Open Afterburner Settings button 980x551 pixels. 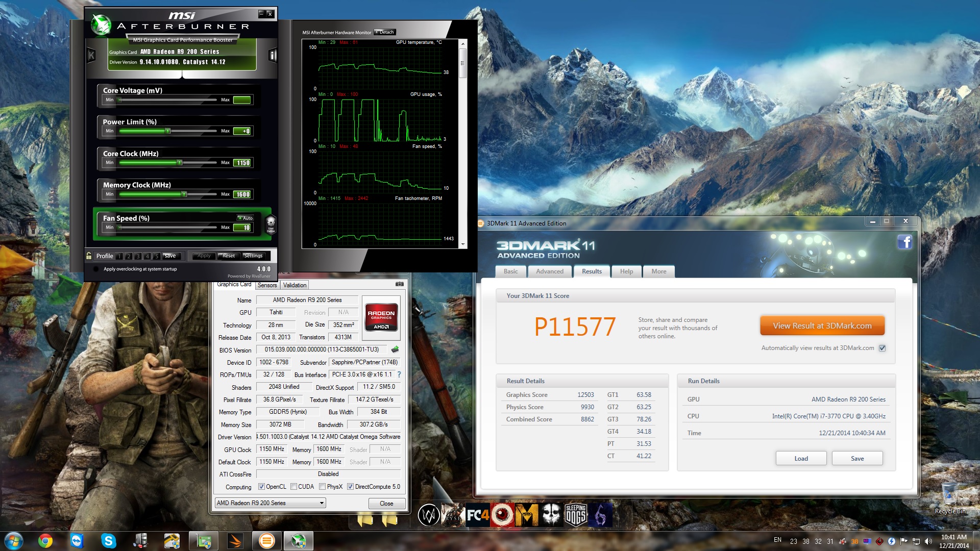(253, 256)
